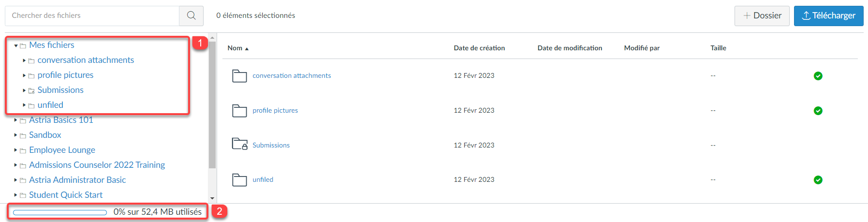Click the Sandbox folder icon in tree
Screen dimensions: 868x222
pos(23,136)
